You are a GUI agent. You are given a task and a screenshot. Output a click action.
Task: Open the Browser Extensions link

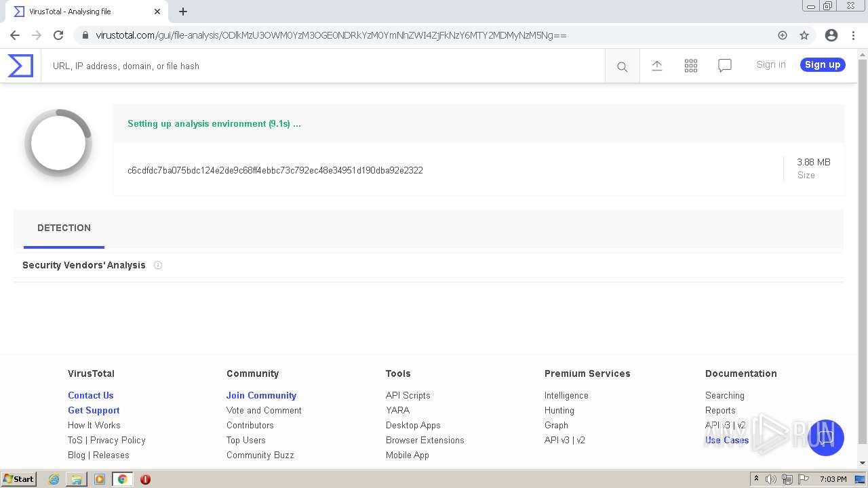(425, 440)
